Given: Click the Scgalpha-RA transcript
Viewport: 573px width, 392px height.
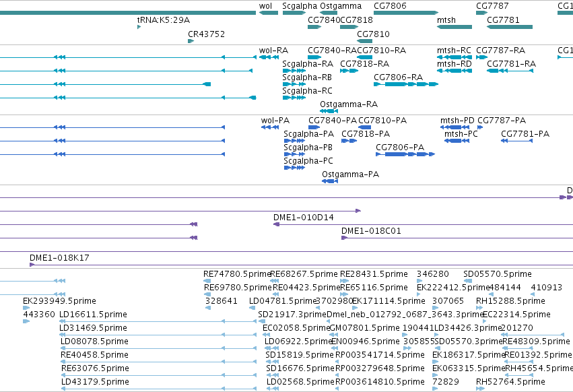Looking at the screenshot, I should pyautogui.click(x=294, y=71).
